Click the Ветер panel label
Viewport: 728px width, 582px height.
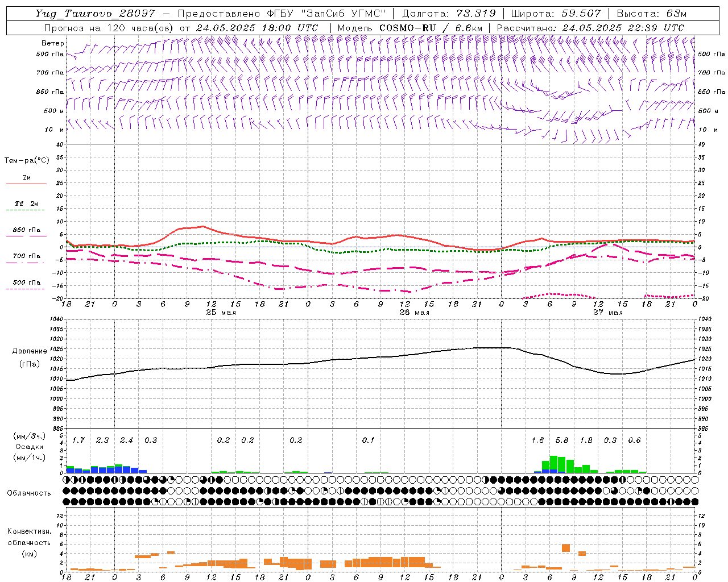click(53, 43)
